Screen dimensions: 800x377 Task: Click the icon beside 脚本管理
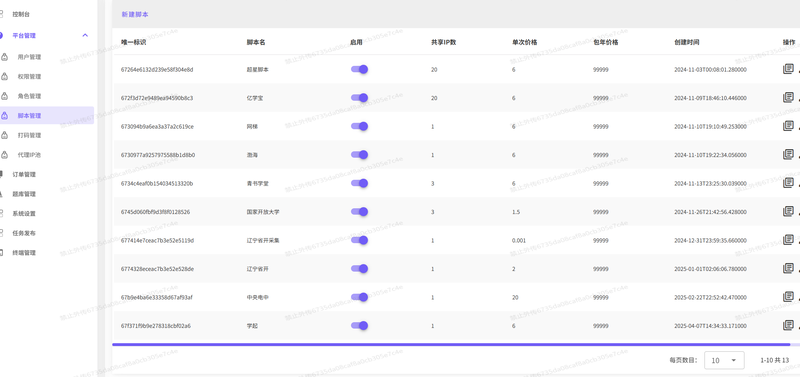(x=4, y=116)
